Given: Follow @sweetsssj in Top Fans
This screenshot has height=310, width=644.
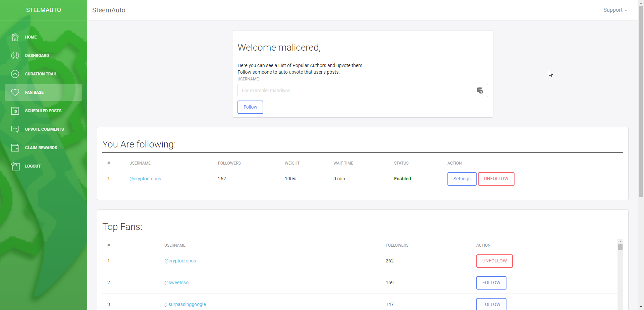Looking at the screenshot, I should [491, 283].
